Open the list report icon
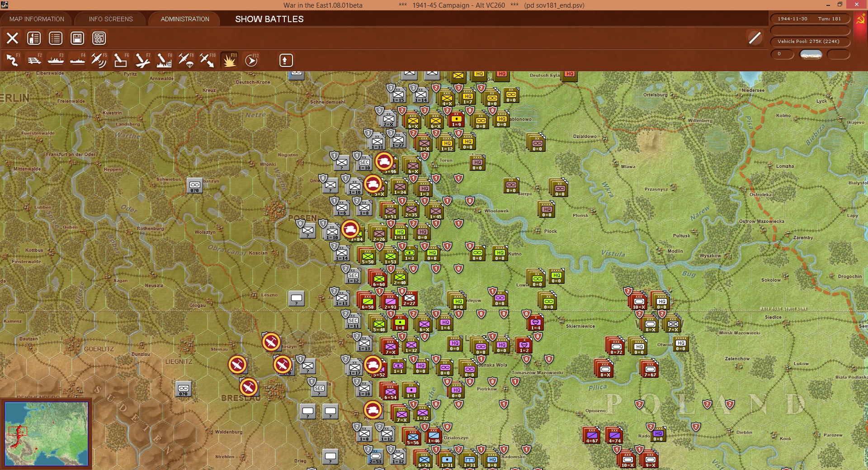Screen dimensions: 868x470 [56, 38]
